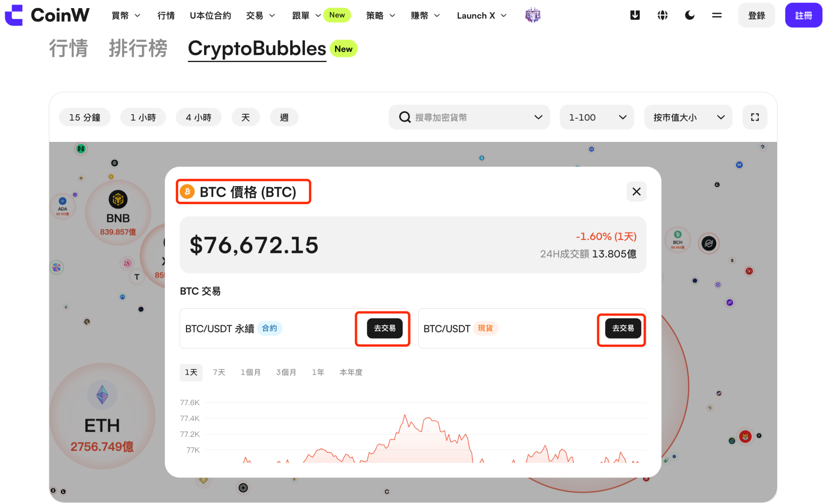
Task: Expand the 策略 menu
Action: coord(381,15)
